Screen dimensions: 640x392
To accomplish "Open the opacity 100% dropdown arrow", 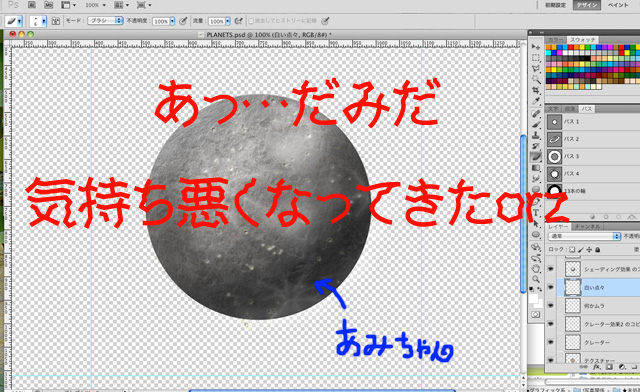I will (172, 21).
